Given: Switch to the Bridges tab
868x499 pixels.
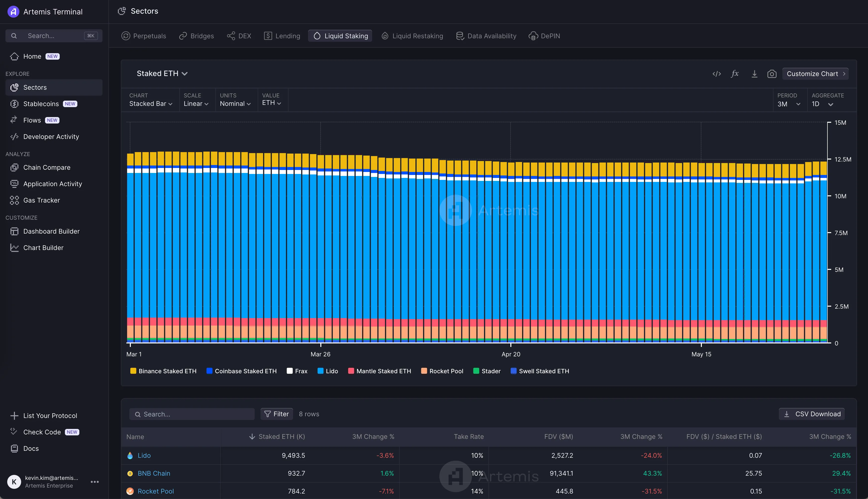Looking at the screenshot, I should (196, 36).
